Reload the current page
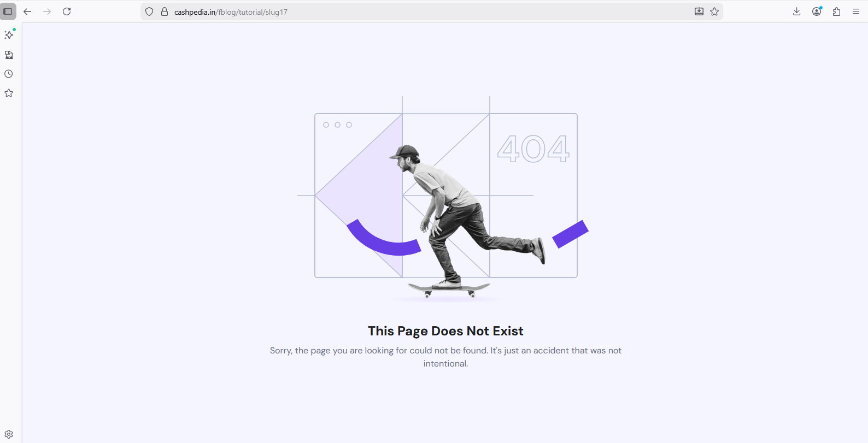Viewport: 868px width, 443px height. (67, 11)
